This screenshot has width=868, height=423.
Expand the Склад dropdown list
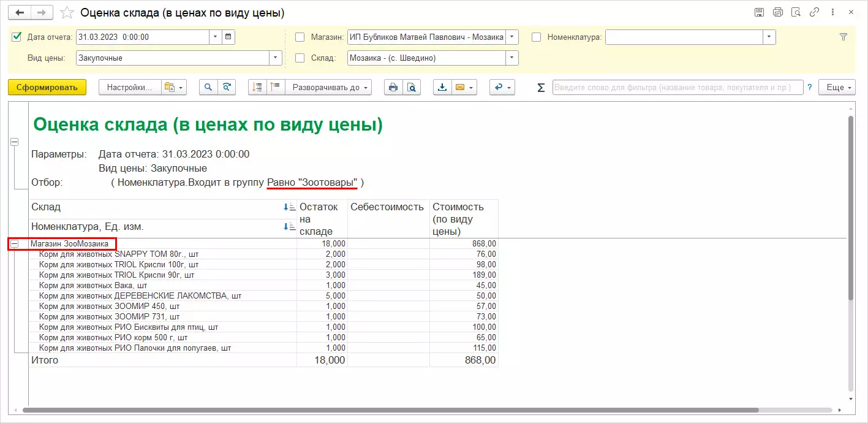(511, 58)
